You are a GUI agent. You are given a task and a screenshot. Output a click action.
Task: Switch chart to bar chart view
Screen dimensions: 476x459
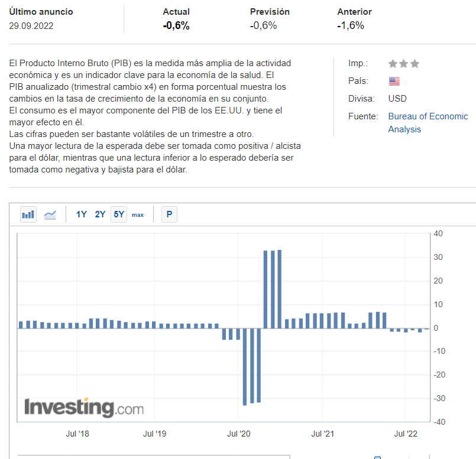[x=28, y=214]
